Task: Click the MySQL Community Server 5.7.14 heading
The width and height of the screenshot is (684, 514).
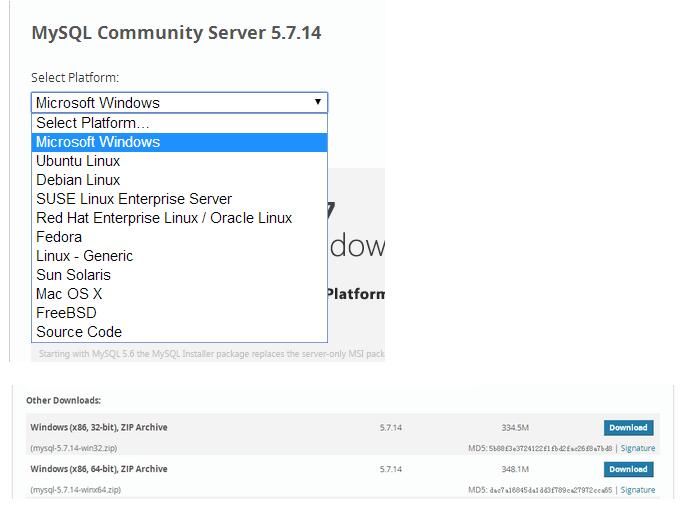Action: (176, 33)
